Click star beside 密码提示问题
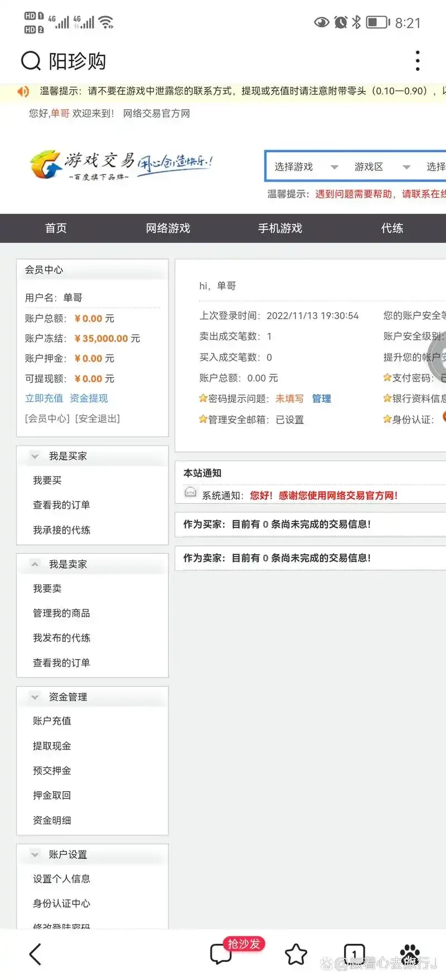This screenshot has width=446, height=980. (x=203, y=398)
